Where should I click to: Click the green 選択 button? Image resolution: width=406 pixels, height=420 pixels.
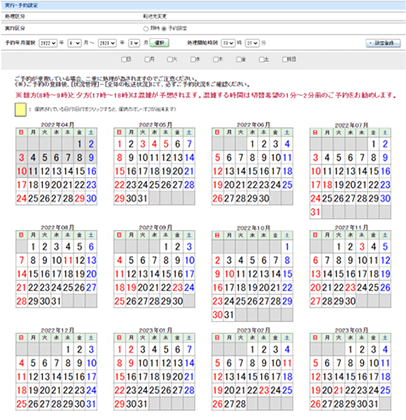(x=159, y=43)
